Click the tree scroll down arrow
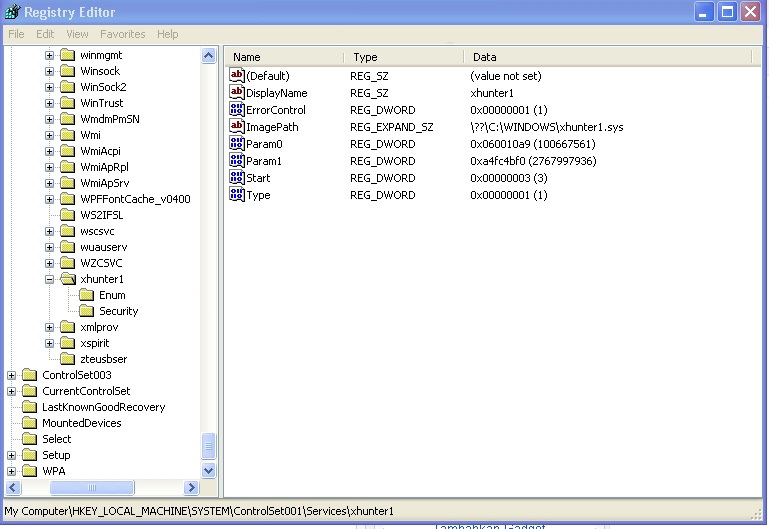Viewport: 769px width, 529px height. (x=208, y=471)
